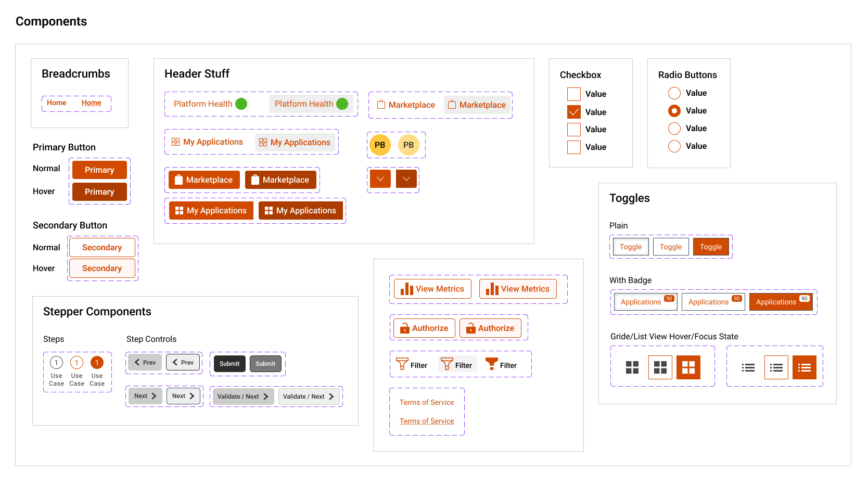
Task: Select the last Value radio button
Action: point(674,146)
